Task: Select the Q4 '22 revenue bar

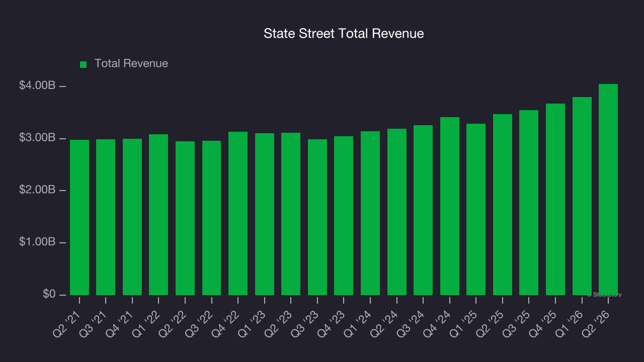Action: (238, 213)
